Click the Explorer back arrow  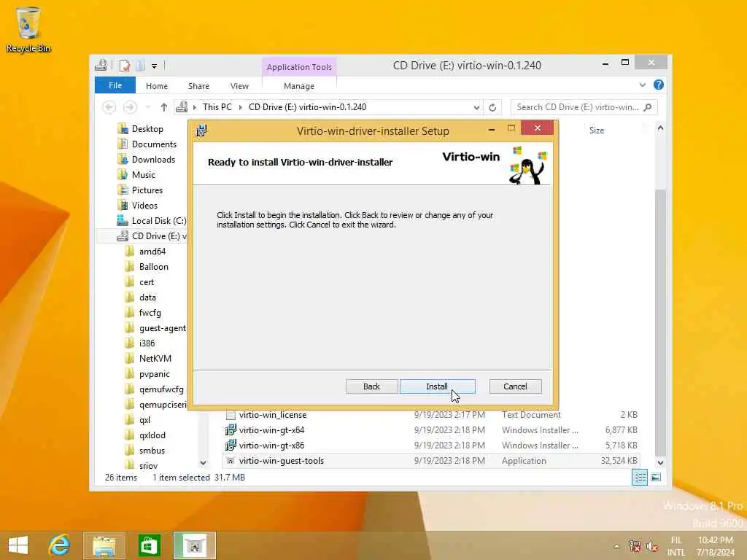tap(109, 107)
